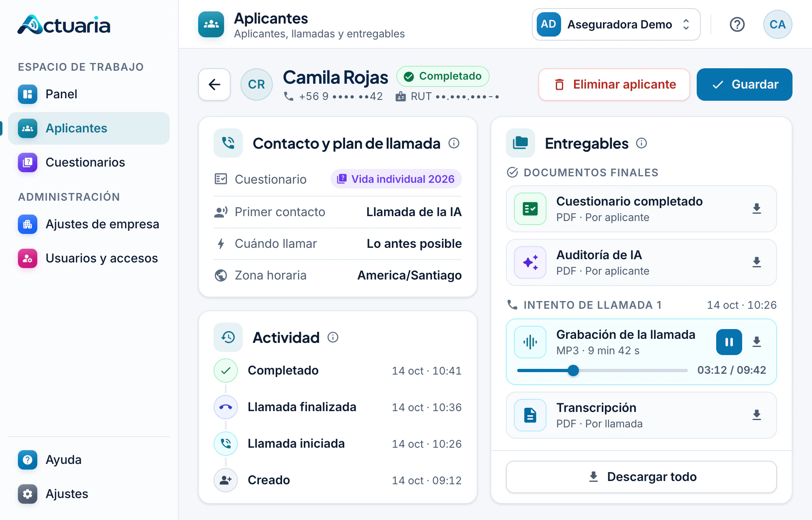The height and width of the screenshot is (520, 812).
Task: Open Ajustes at the sidebar bottom
Action: tap(89, 494)
